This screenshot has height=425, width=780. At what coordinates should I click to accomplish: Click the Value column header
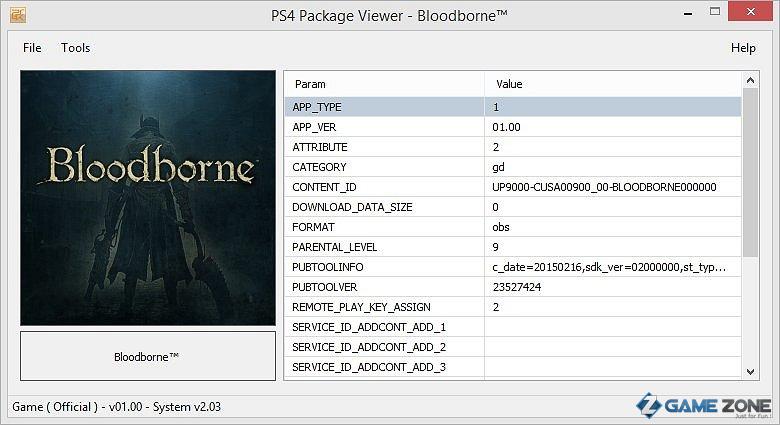[x=613, y=84]
